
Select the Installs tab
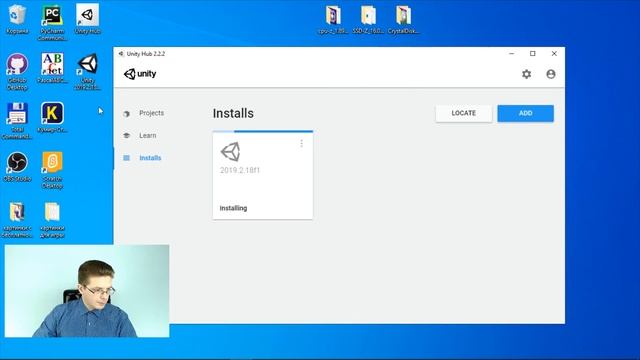click(x=150, y=158)
